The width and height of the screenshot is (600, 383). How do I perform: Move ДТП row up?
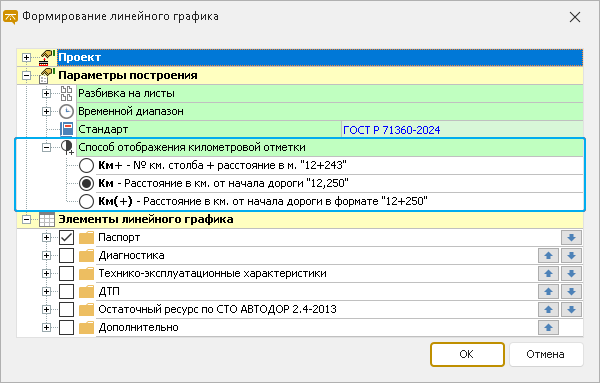tap(548, 292)
